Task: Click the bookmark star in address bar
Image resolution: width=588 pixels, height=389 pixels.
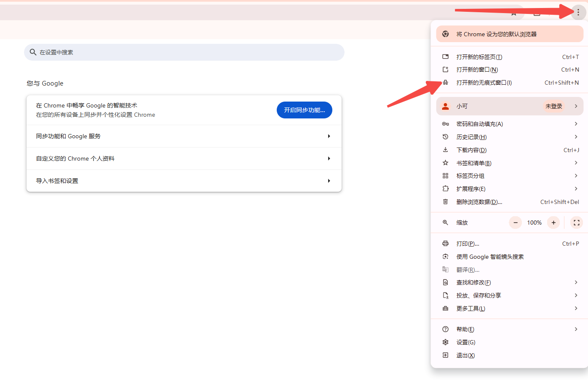Action: [514, 13]
